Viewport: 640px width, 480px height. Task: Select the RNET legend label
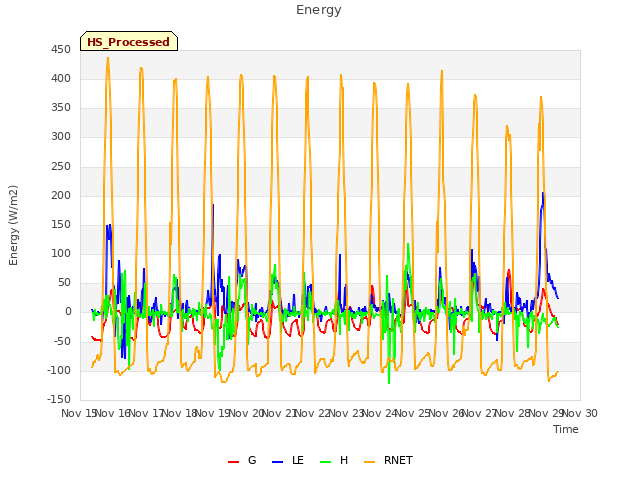(x=398, y=460)
